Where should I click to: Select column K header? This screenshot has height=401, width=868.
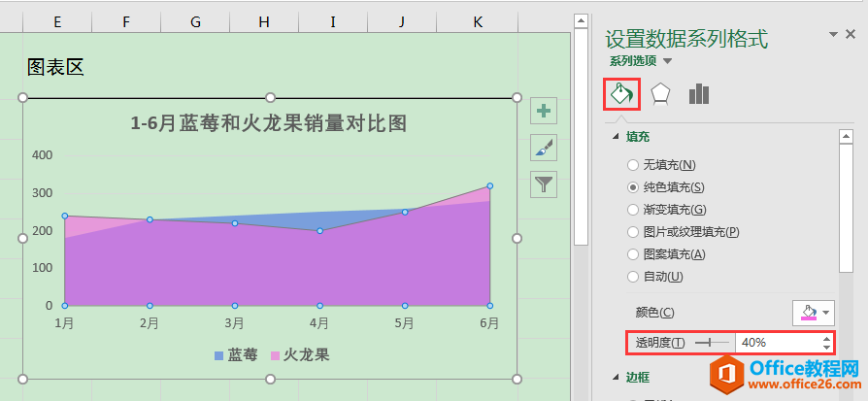(x=478, y=22)
